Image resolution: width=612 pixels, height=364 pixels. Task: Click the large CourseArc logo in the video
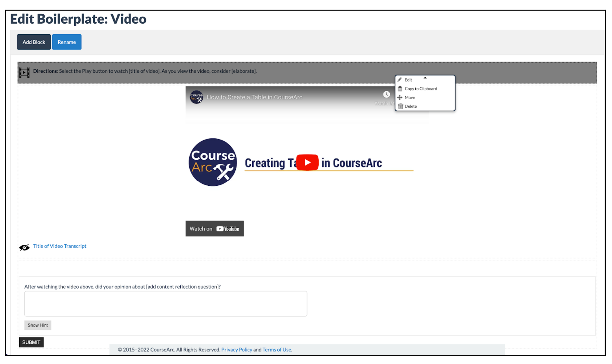(213, 162)
